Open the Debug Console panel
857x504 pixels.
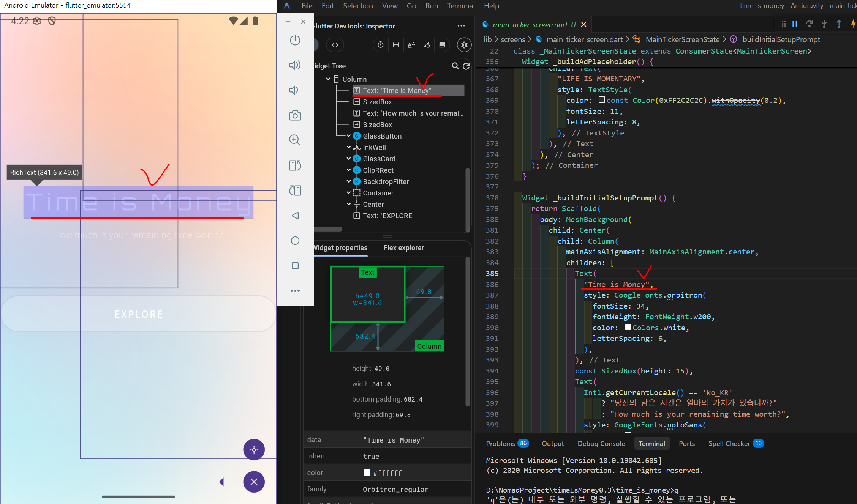(x=601, y=443)
